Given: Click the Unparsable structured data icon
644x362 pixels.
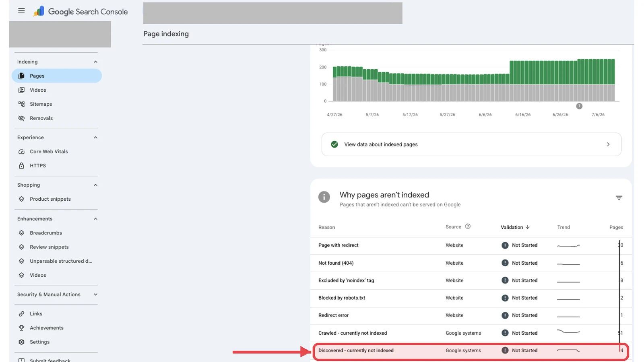Looking at the screenshot, I should pos(21,261).
